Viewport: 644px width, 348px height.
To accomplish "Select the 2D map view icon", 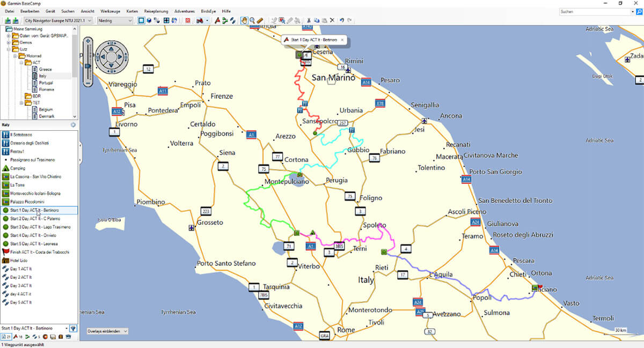I will click(x=141, y=20).
